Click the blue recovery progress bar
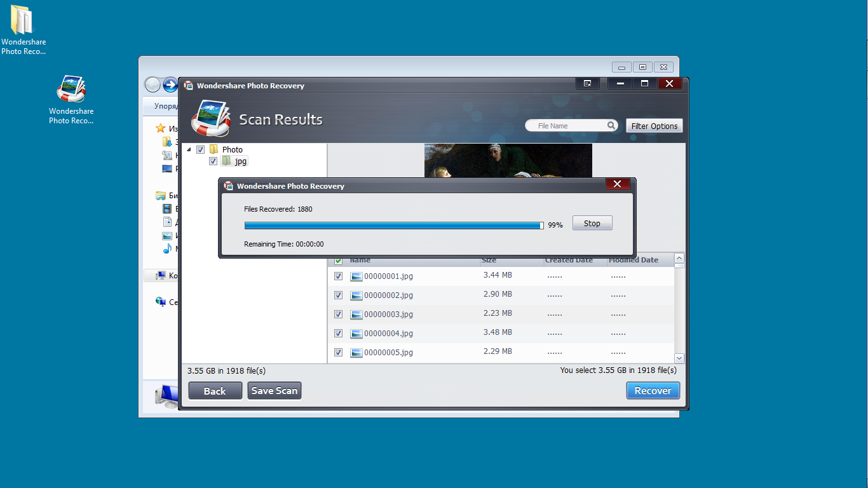Screen dimensions: 868x488 (x=394, y=225)
